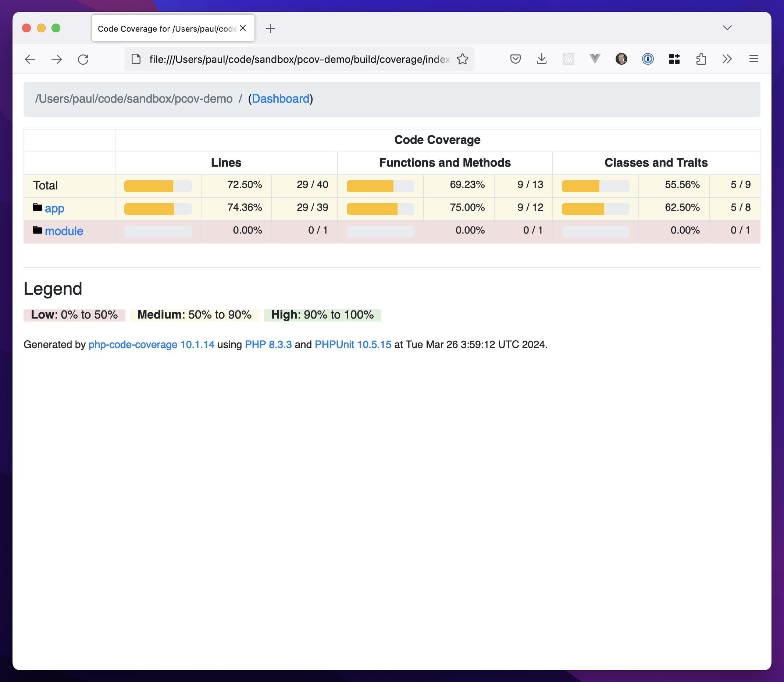The image size is (784, 682).
Task: Click the app folder icon
Action: pyautogui.click(x=37, y=207)
